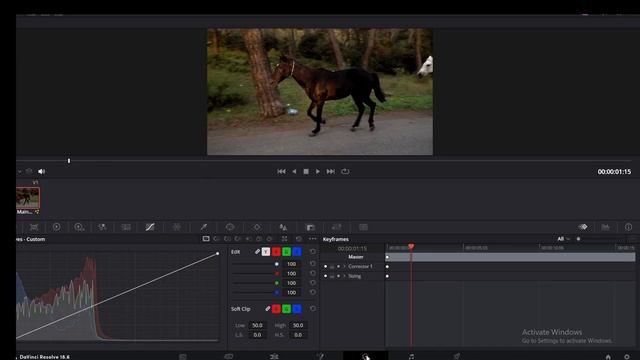This screenshot has width=640, height=360.
Task: Reset the red intensity value
Action: pyautogui.click(x=313, y=273)
